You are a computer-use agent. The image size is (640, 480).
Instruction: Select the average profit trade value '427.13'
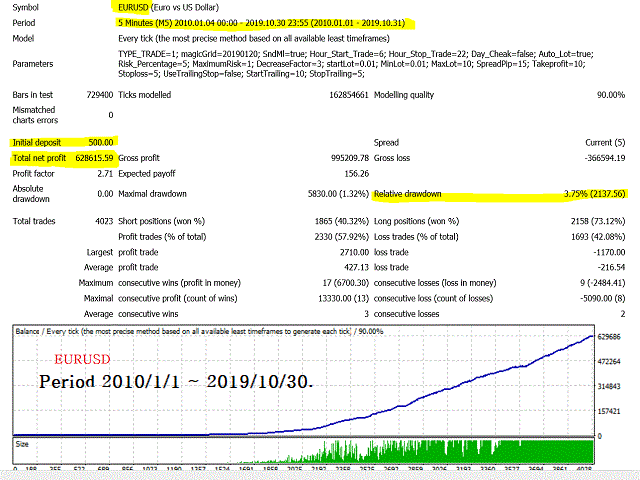(356, 267)
